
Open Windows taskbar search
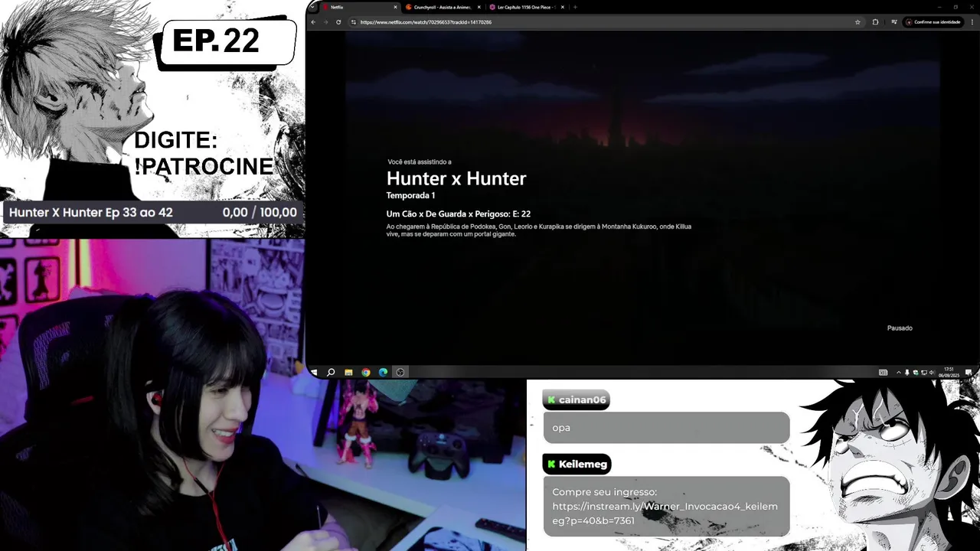tap(331, 373)
